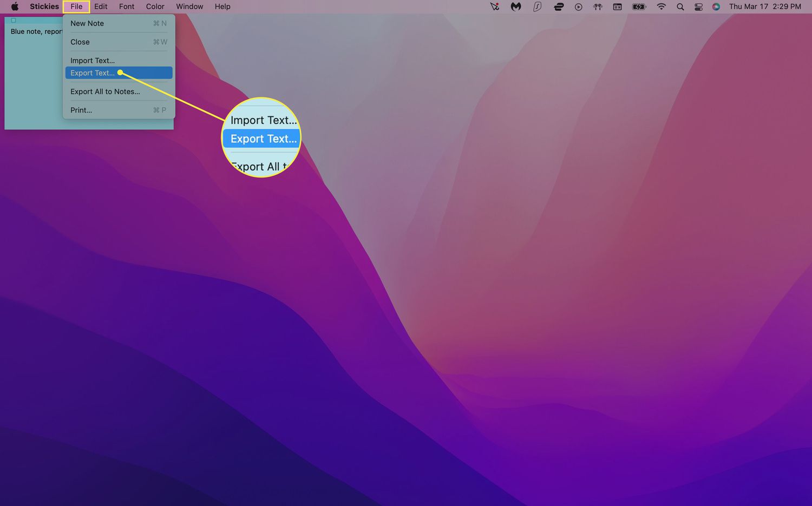The image size is (812, 506).
Task: Select Export All to Notes…
Action: (105, 91)
